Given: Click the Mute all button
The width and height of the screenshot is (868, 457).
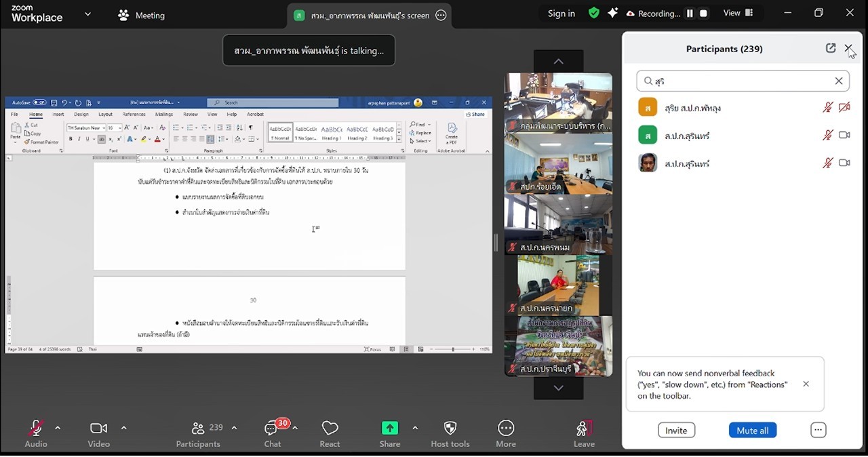Looking at the screenshot, I should point(752,431).
